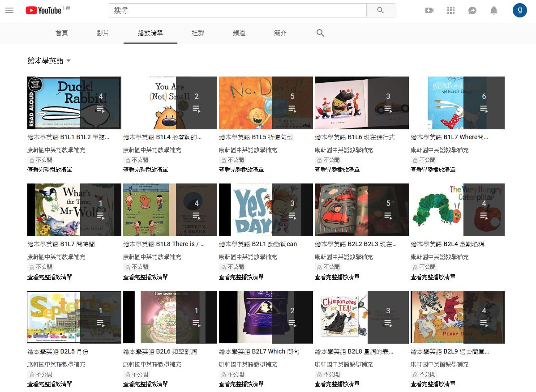Click playlist icon on B2L7 Which thumbnail
536x392 pixels.
292,323
